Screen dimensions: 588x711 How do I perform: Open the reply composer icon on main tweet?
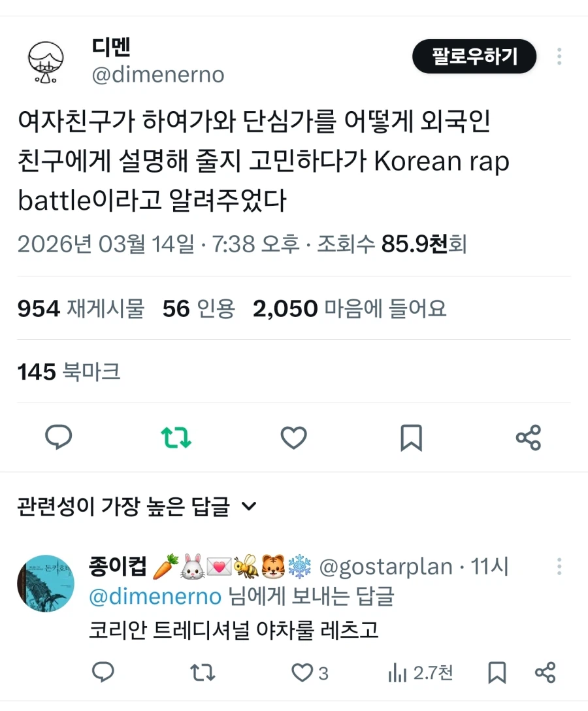coord(59,438)
